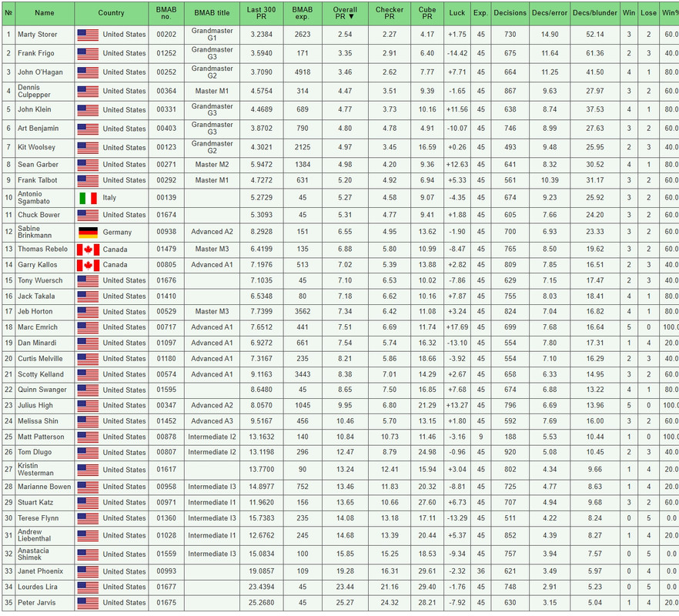Click the US flag in Frank Frigo's row

[88, 54]
